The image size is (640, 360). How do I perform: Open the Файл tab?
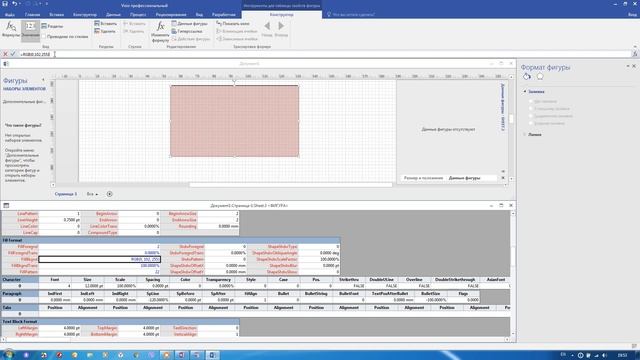pyautogui.click(x=10, y=15)
